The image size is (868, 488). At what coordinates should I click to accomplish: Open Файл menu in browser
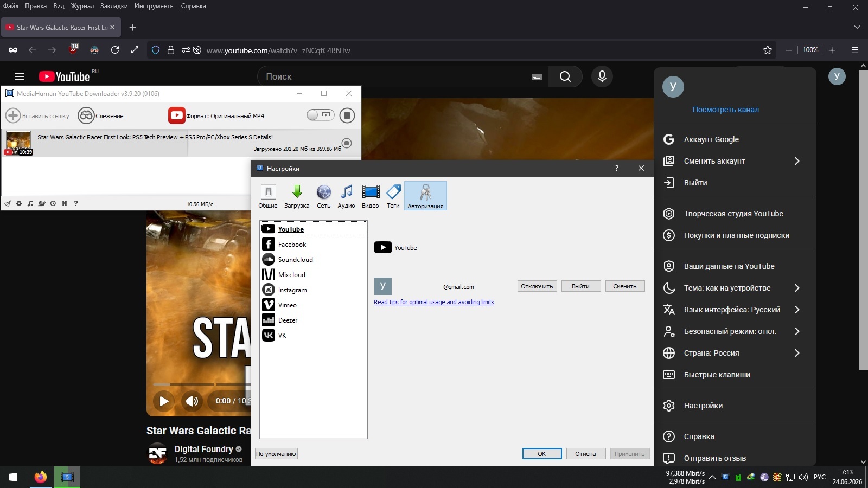11,6
